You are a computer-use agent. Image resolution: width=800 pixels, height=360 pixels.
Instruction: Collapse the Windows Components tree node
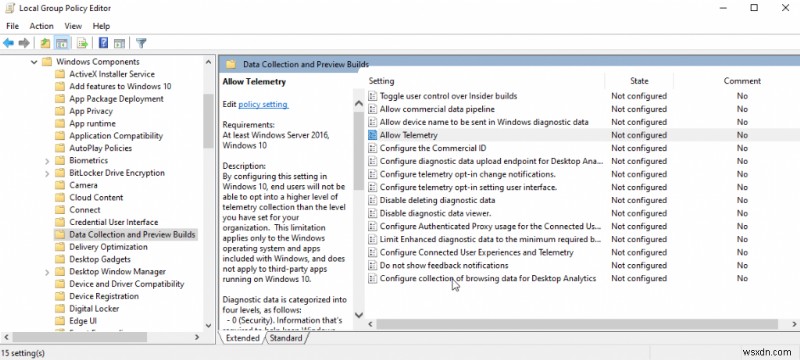point(34,62)
